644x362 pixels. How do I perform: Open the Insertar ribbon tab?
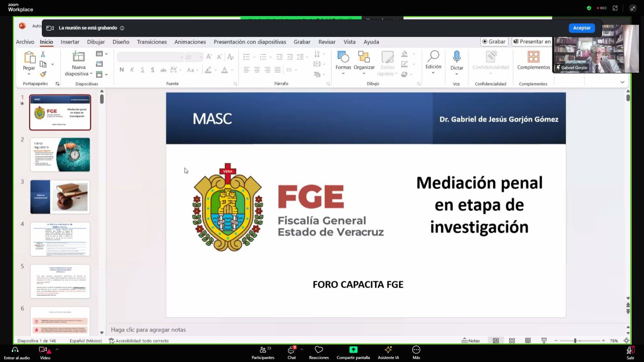coord(70,42)
